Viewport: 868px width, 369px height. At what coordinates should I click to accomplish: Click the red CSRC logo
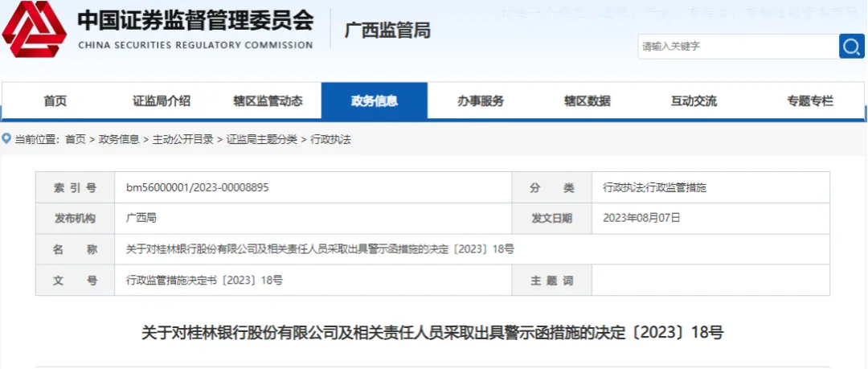35,29
